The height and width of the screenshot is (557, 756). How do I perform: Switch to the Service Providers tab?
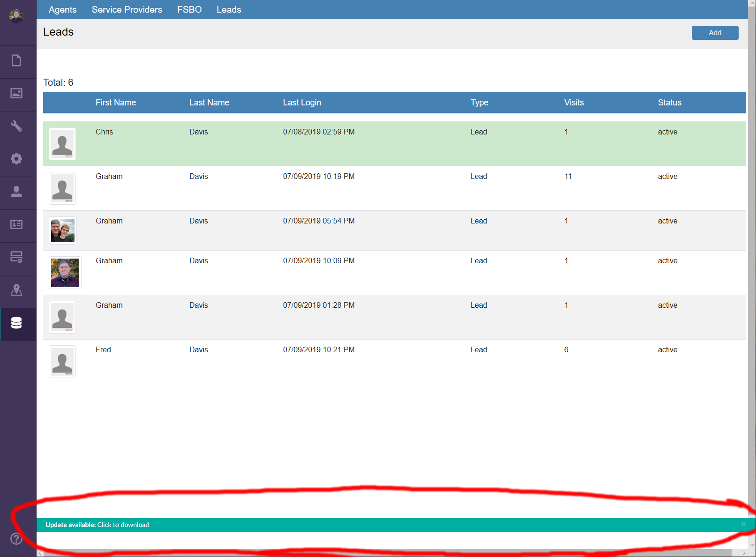click(x=127, y=10)
